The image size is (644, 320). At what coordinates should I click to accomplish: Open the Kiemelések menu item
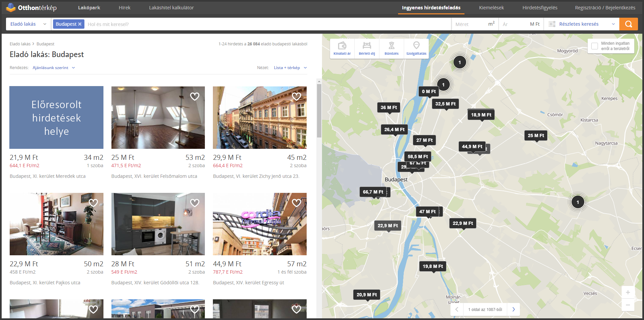pyautogui.click(x=492, y=8)
